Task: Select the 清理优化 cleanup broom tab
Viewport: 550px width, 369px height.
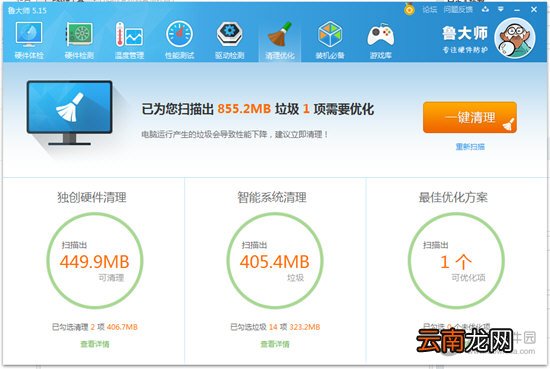Action: [x=280, y=40]
